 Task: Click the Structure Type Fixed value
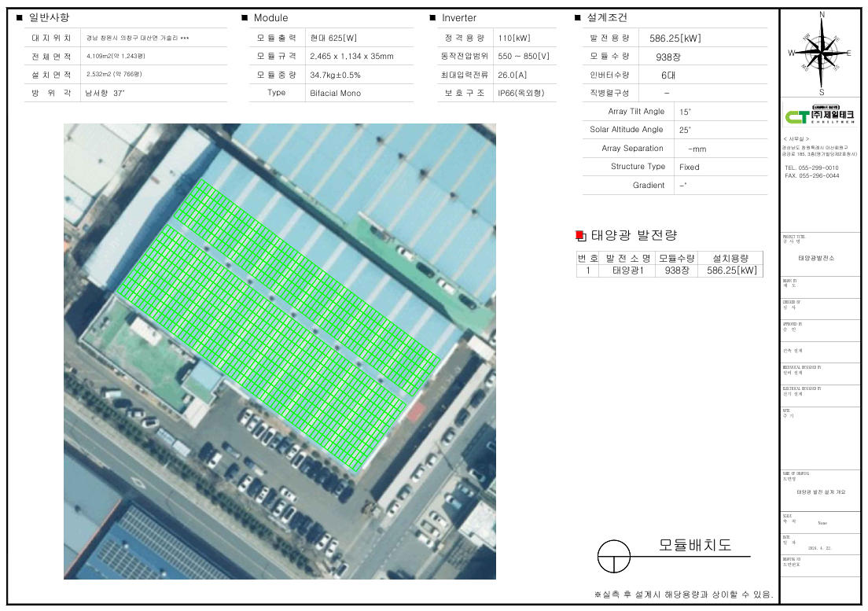[689, 167]
